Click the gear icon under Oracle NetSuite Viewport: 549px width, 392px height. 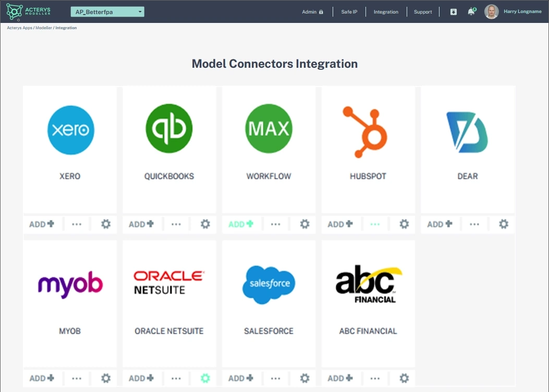click(x=205, y=378)
